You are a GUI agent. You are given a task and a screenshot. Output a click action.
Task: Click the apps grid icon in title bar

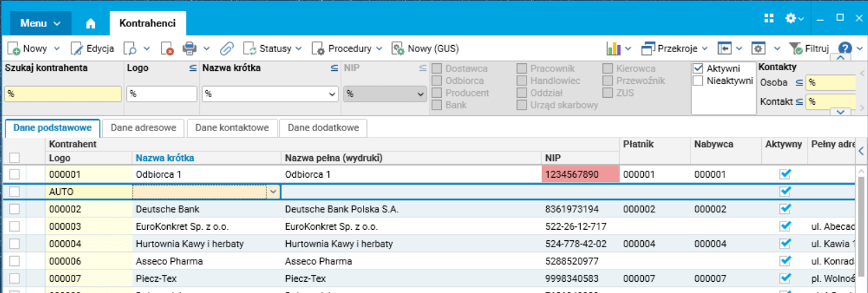click(x=769, y=18)
